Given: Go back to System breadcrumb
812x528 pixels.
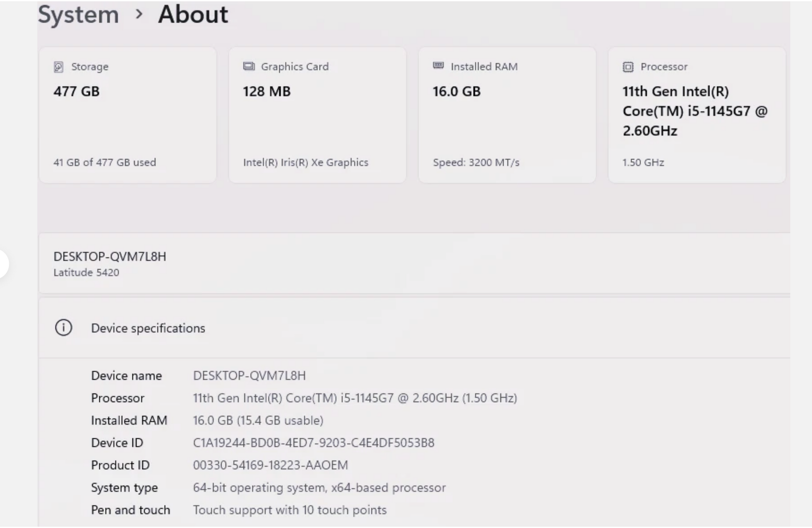Looking at the screenshot, I should (x=78, y=14).
